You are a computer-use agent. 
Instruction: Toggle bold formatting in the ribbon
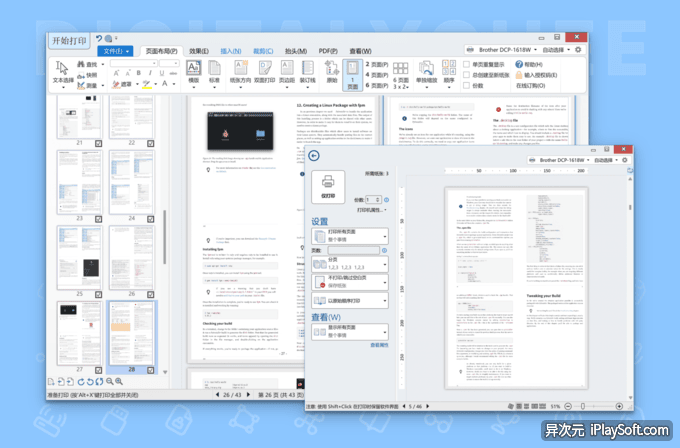[x=139, y=73]
